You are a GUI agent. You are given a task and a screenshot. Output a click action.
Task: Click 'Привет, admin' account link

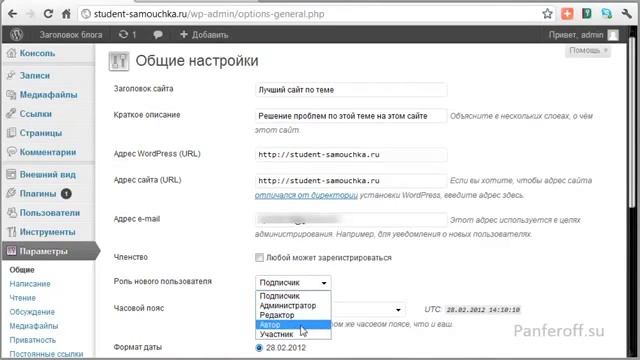576,35
